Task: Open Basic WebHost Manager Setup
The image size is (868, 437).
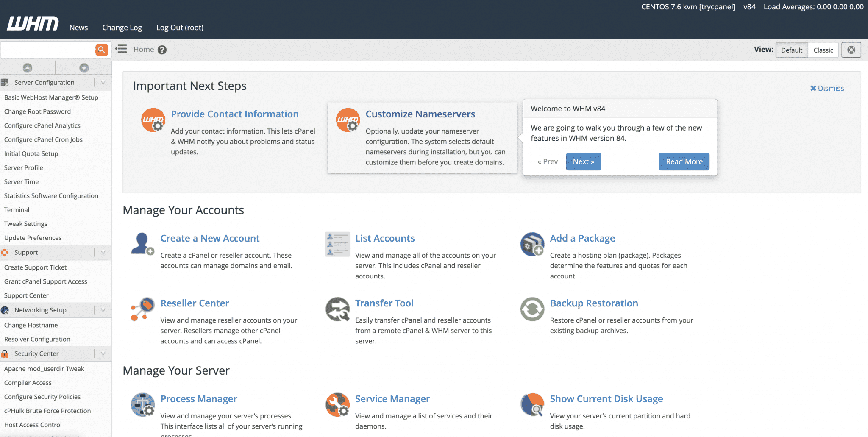Action: coord(51,97)
